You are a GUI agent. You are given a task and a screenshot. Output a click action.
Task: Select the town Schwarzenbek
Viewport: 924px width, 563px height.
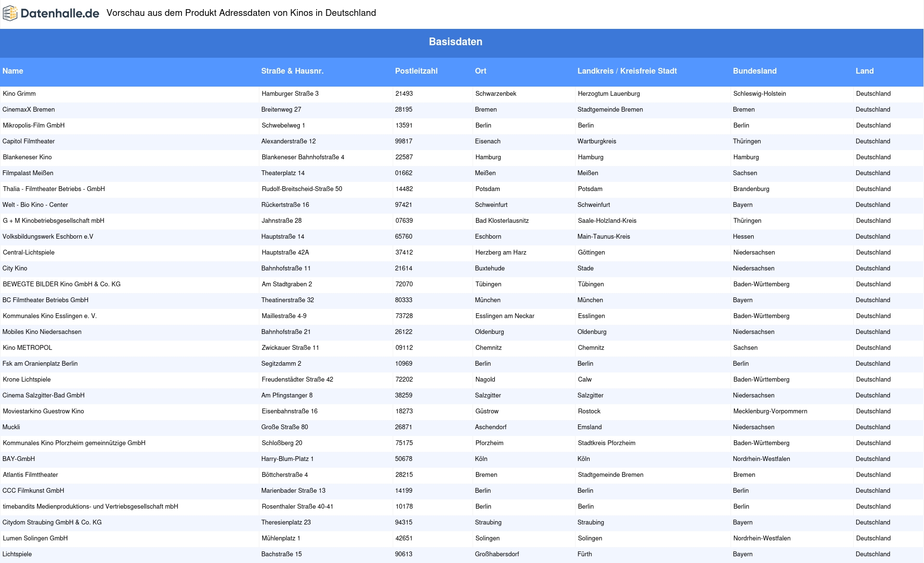[496, 94]
